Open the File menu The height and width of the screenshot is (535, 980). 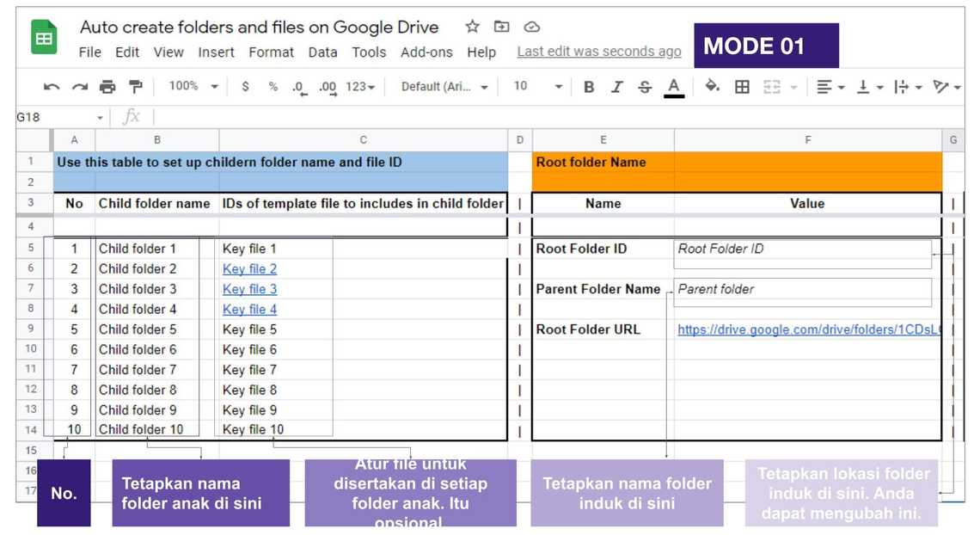click(90, 52)
